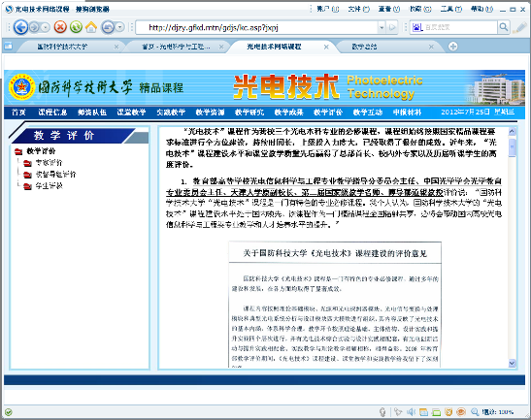
Task: Click the zoom magnifier in status bar
Action: click(x=475, y=412)
